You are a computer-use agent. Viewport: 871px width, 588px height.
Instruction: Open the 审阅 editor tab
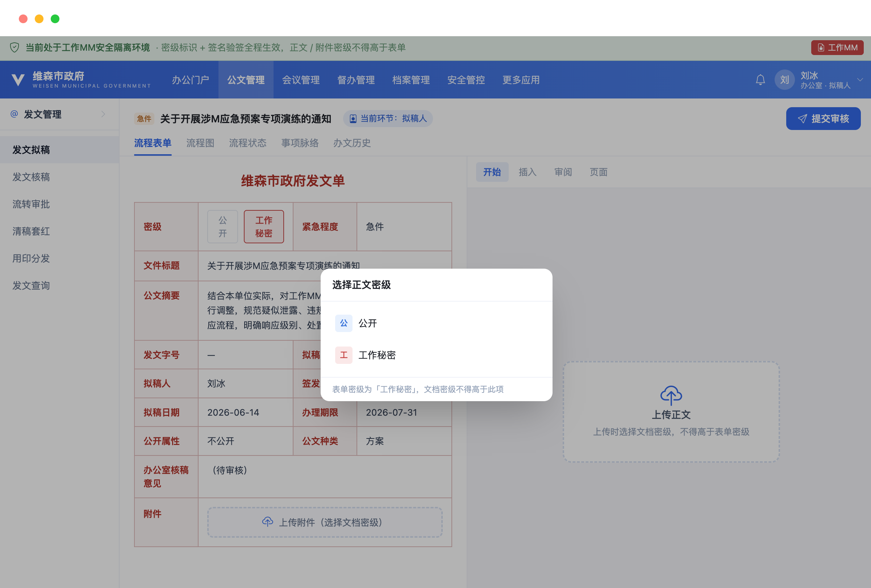point(563,172)
